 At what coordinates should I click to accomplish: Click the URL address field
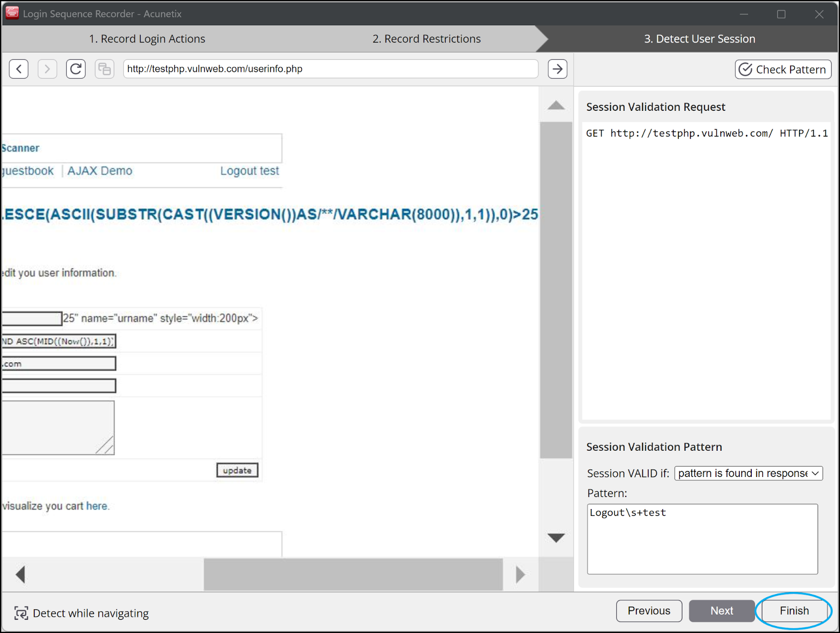pyautogui.click(x=331, y=69)
